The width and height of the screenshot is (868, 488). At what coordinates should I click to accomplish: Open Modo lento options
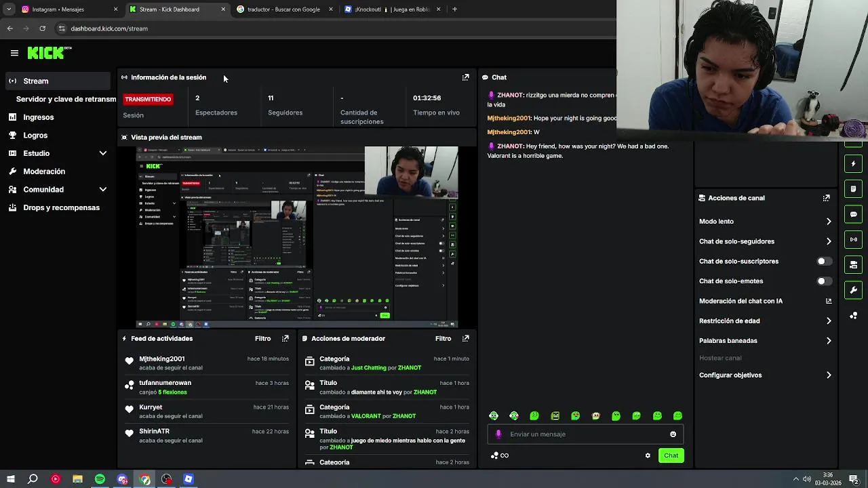tap(765, 222)
